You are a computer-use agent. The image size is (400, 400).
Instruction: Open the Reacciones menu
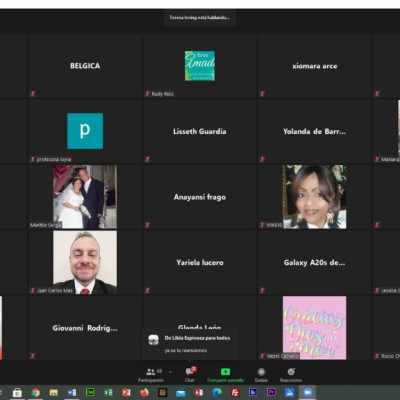(291, 375)
